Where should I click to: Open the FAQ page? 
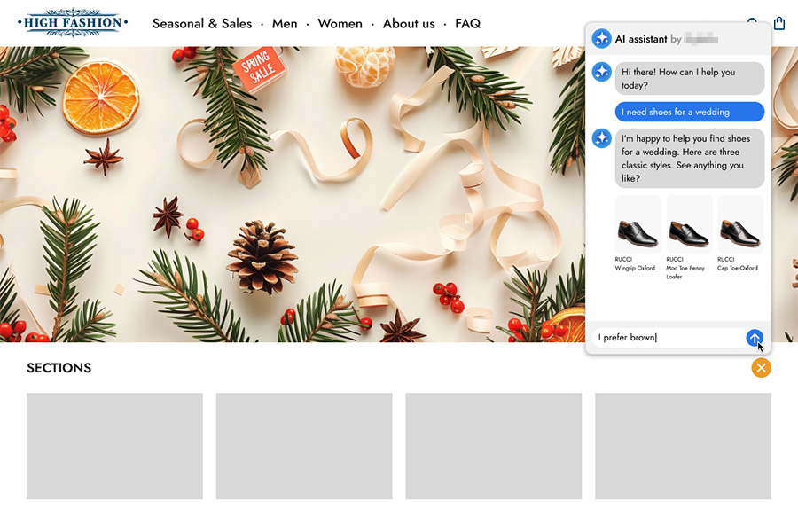pos(467,24)
